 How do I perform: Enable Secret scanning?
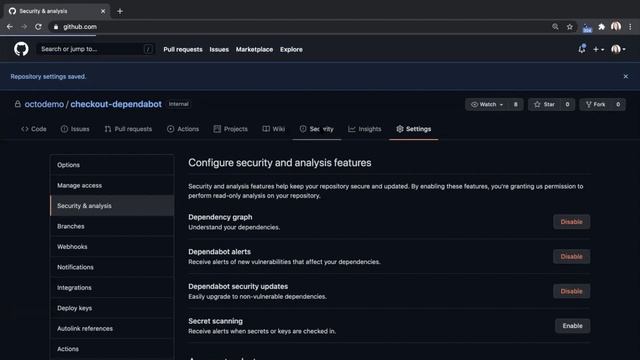[x=572, y=326]
